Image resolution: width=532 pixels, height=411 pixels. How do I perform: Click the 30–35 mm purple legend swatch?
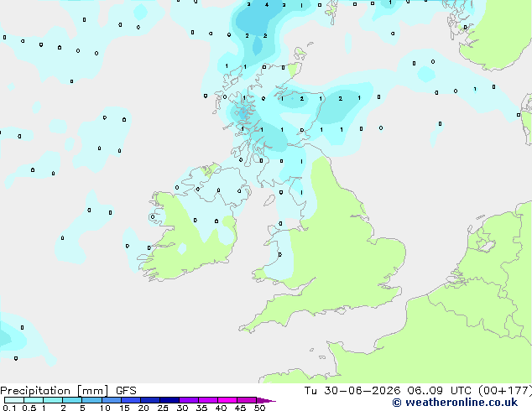pyautogui.click(x=189, y=400)
